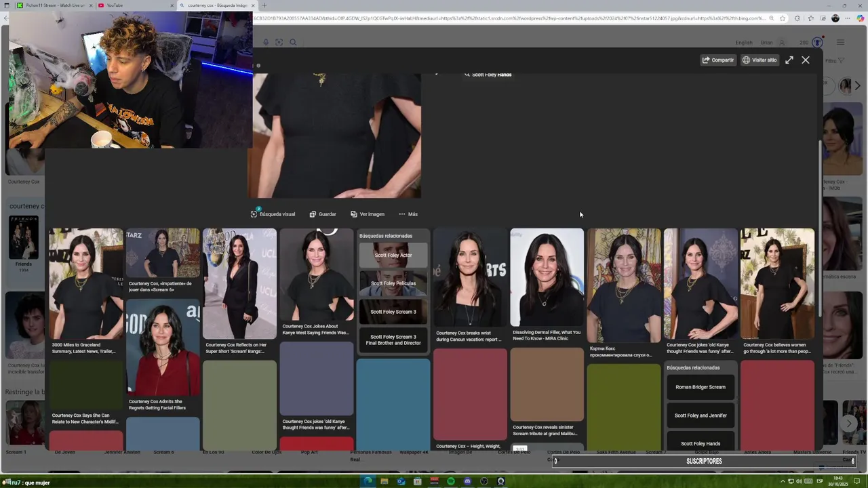Click Ver imagen button
This screenshot has width=868, height=488.
point(368,214)
